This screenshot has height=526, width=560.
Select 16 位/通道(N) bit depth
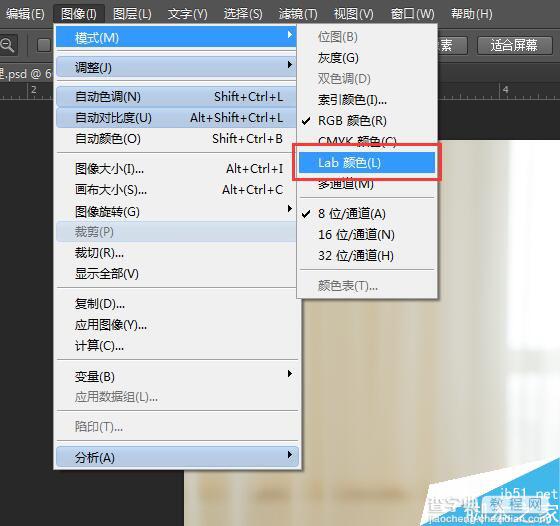pyautogui.click(x=367, y=235)
